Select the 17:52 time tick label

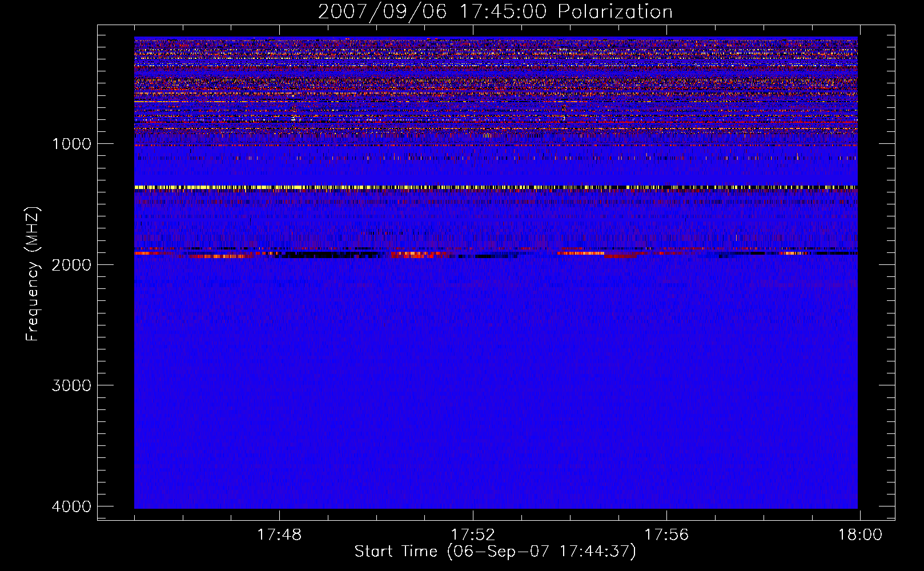[473, 534]
